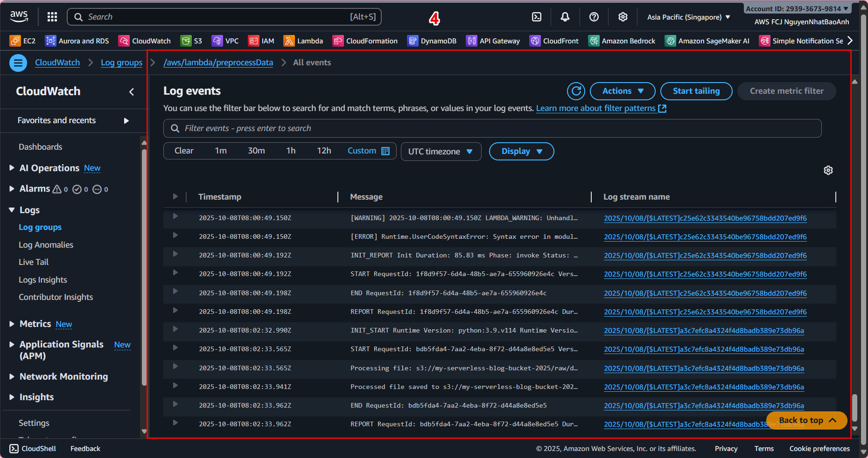Open the Display options dropdown
Screen dimensions: 868x458
521,151
